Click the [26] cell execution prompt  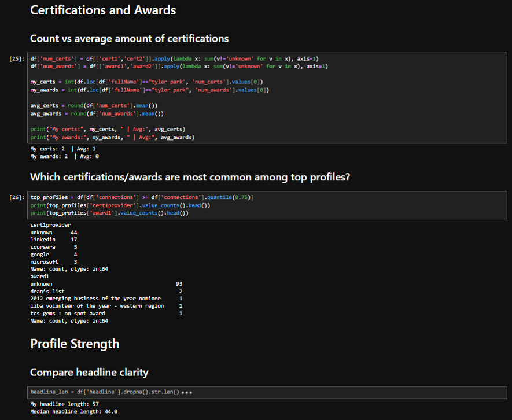17,197
